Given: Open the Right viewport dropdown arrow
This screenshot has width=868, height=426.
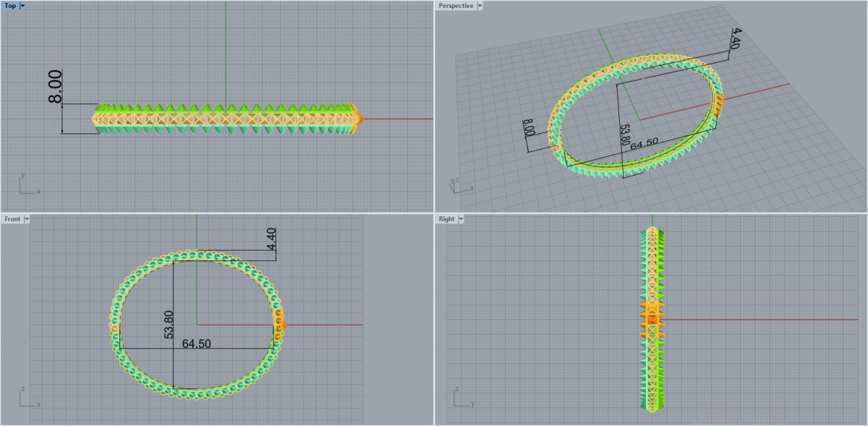Looking at the screenshot, I should pos(461,218).
